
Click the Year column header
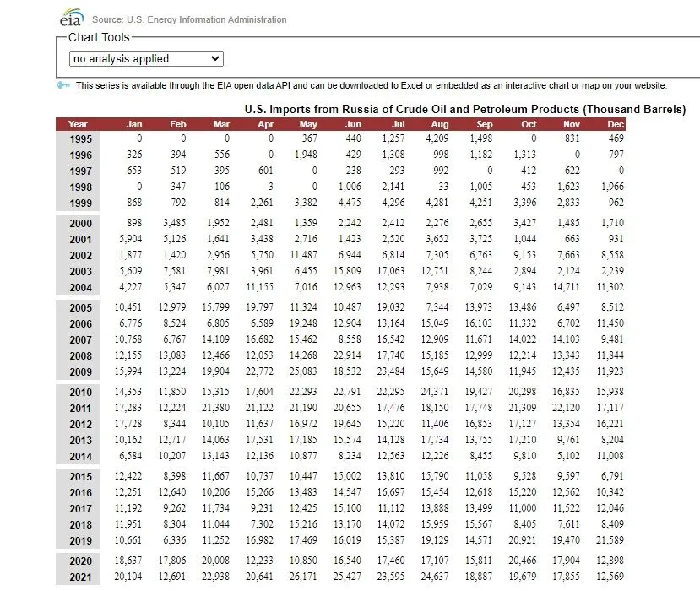[x=78, y=124]
